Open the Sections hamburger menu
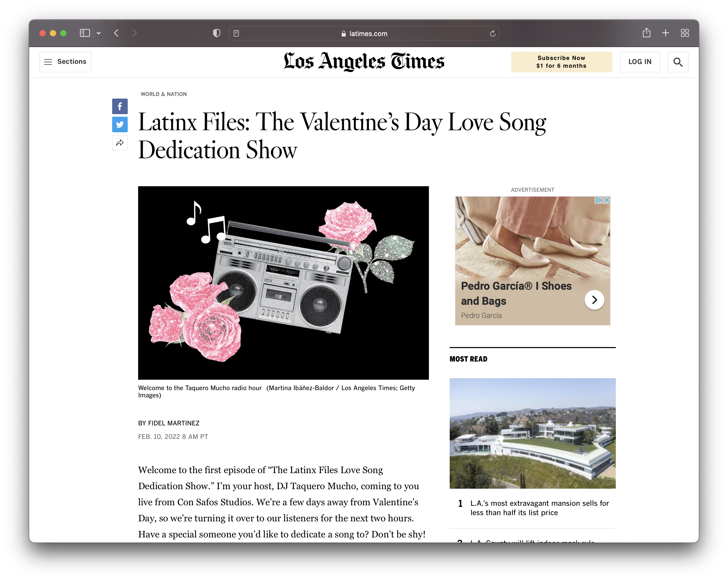 (x=65, y=62)
